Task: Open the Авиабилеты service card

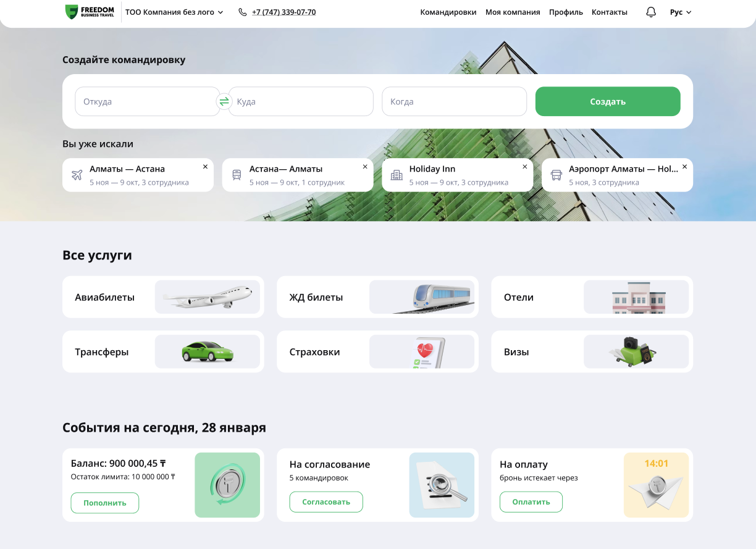Action: [163, 297]
